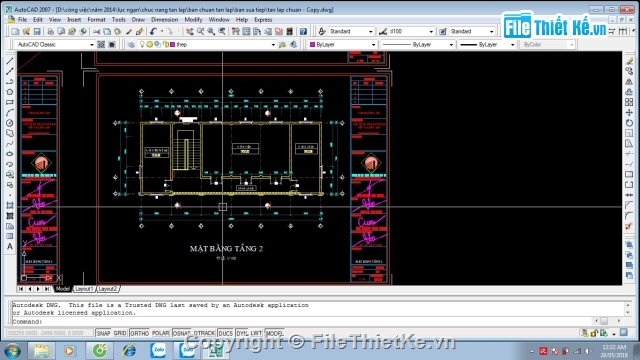640x360 pixels.
Task: Open Internet Explorer from taskbar
Action: 129,351
